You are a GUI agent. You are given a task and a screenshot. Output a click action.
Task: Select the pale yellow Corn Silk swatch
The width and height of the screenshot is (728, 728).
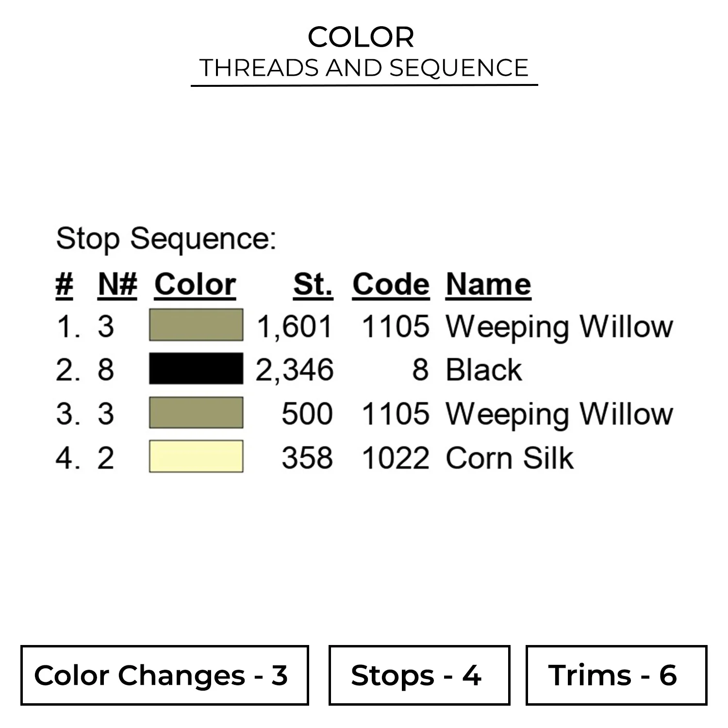tap(196, 456)
